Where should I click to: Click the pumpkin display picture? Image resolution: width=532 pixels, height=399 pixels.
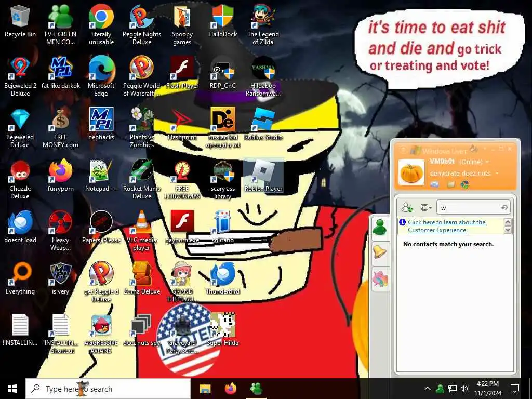[411, 172]
